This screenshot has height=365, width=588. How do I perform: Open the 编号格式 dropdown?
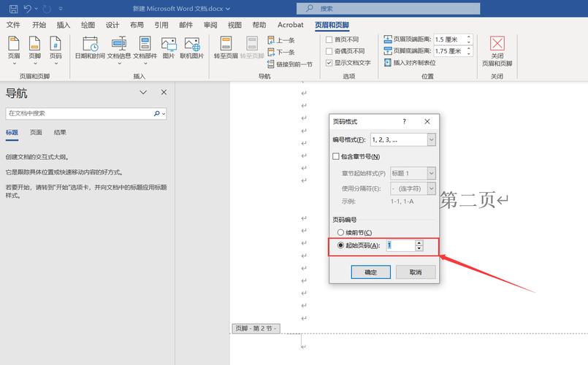[x=431, y=139]
